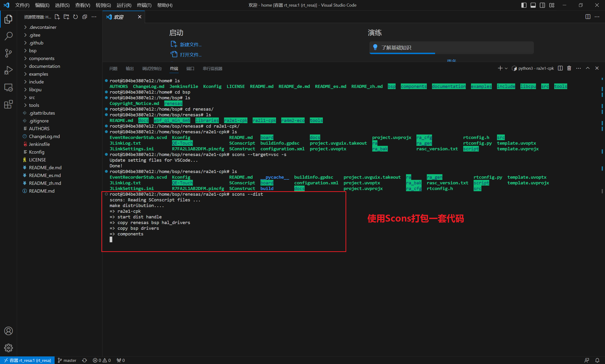Viewport: 605px width, 364px height.
Task: Switch to the 输出 panel tab
Action: [130, 69]
